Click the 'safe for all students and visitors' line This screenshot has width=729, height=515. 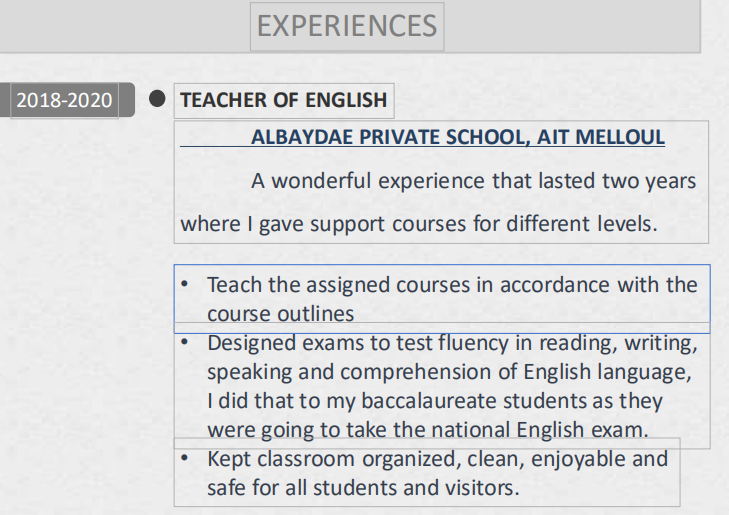[x=364, y=489]
